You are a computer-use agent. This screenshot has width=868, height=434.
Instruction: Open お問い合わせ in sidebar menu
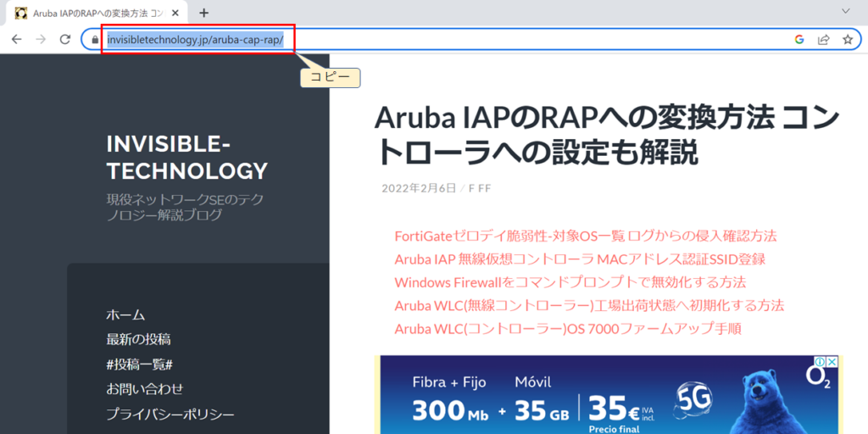pyautogui.click(x=144, y=389)
